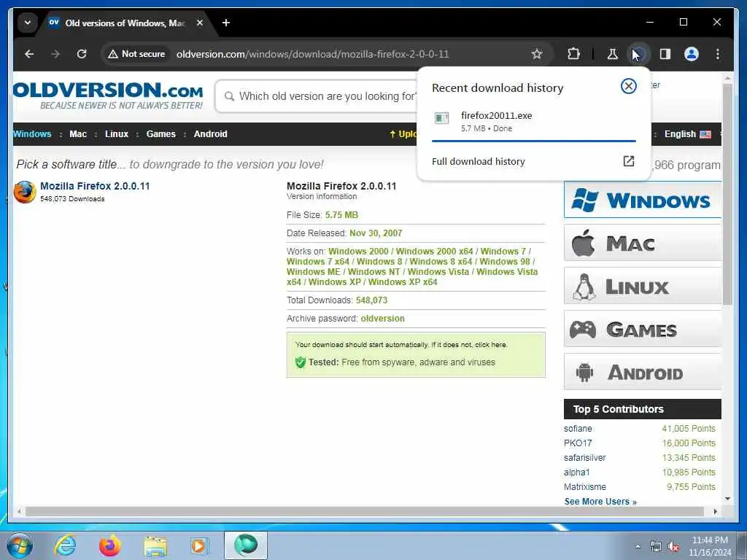Click the Android nav menu item

211,134
